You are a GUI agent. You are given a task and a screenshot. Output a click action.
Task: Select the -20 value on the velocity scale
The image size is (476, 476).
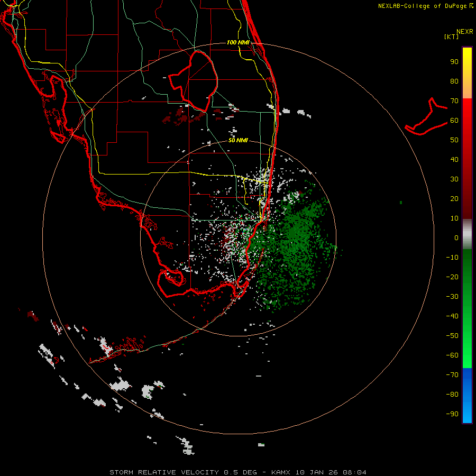click(452, 277)
